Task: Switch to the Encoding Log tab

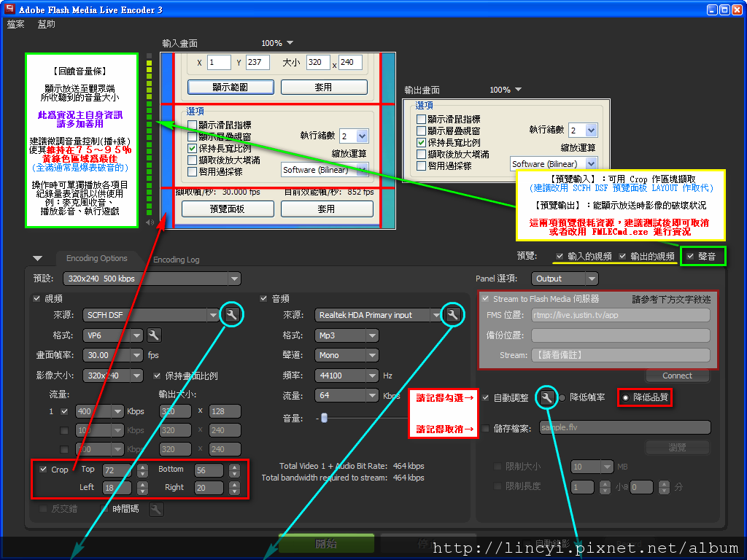Action: pyautogui.click(x=177, y=260)
